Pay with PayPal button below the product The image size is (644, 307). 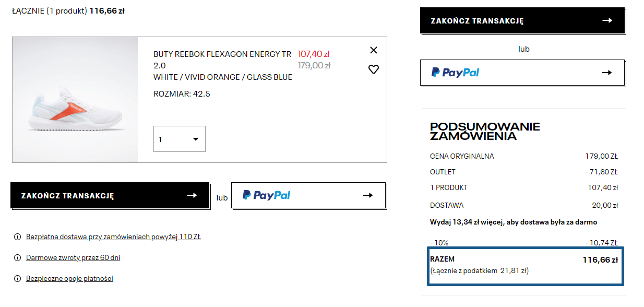[x=308, y=195]
